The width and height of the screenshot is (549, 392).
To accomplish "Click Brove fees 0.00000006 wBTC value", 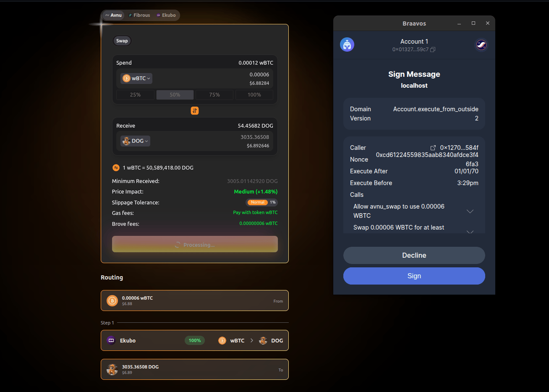I will pos(259,223).
